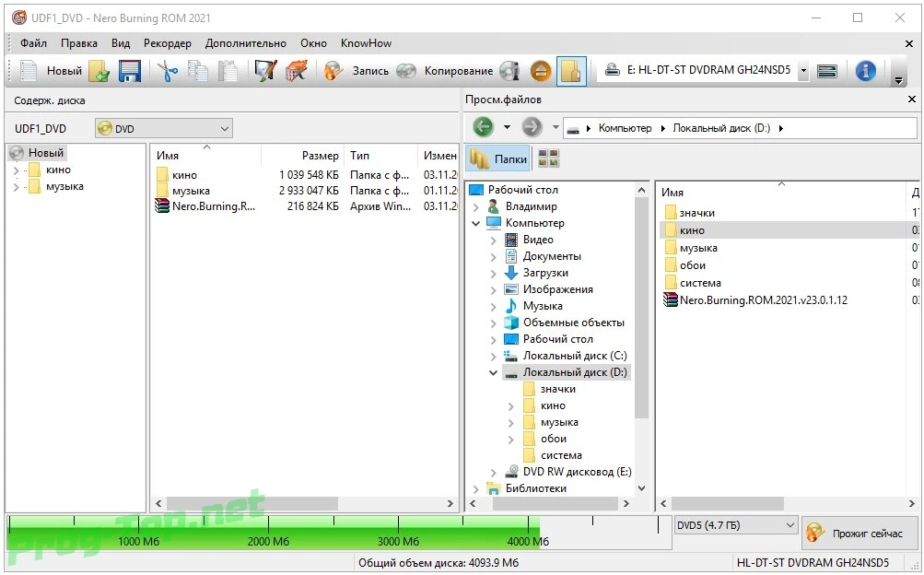Click the Copy pages icon in toolbar

198,71
